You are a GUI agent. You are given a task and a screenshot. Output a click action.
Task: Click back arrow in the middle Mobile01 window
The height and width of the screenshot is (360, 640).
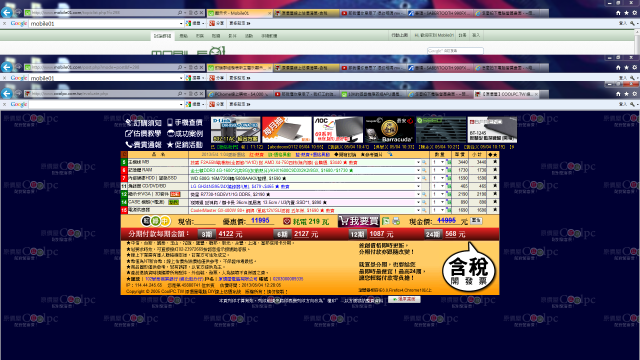7,67
